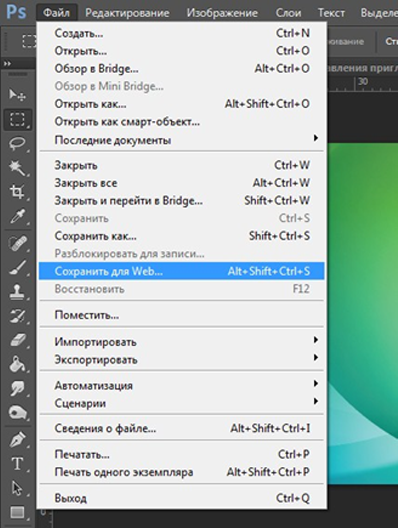
Task: Click marquee icon in options bar
Action: (x=29, y=41)
